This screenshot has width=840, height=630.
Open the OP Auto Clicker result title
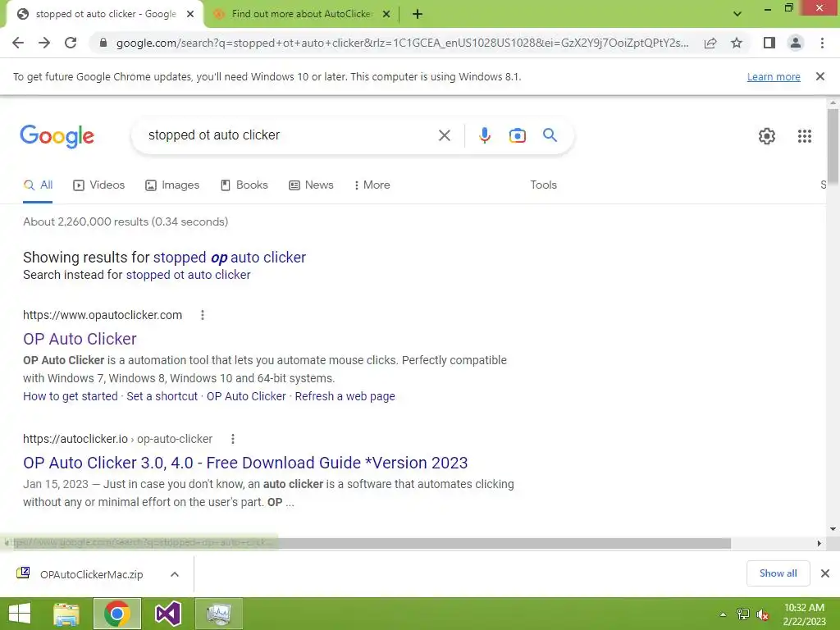[80, 339]
